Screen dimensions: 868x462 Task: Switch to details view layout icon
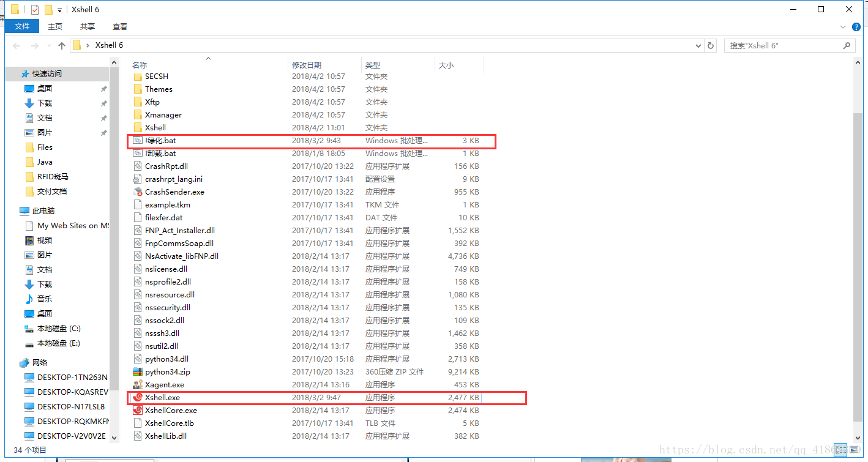840,450
